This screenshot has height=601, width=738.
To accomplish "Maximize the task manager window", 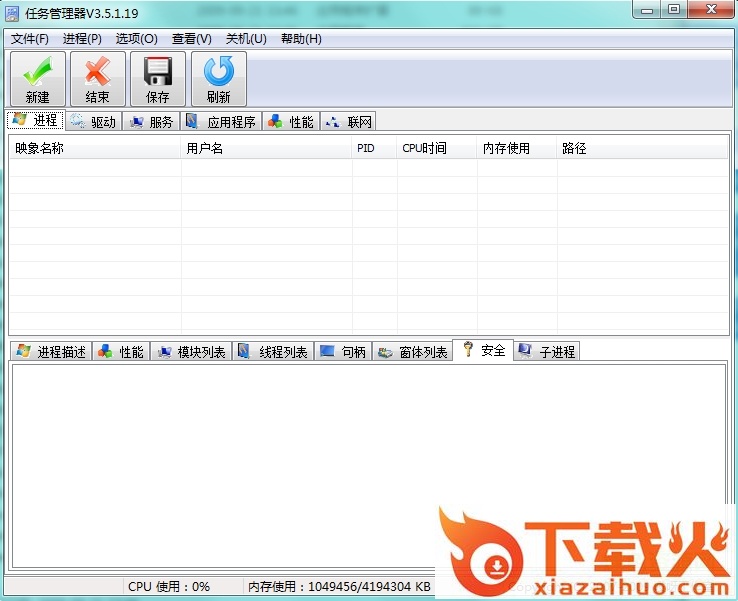I will pyautogui.click(x=674, y=9).
